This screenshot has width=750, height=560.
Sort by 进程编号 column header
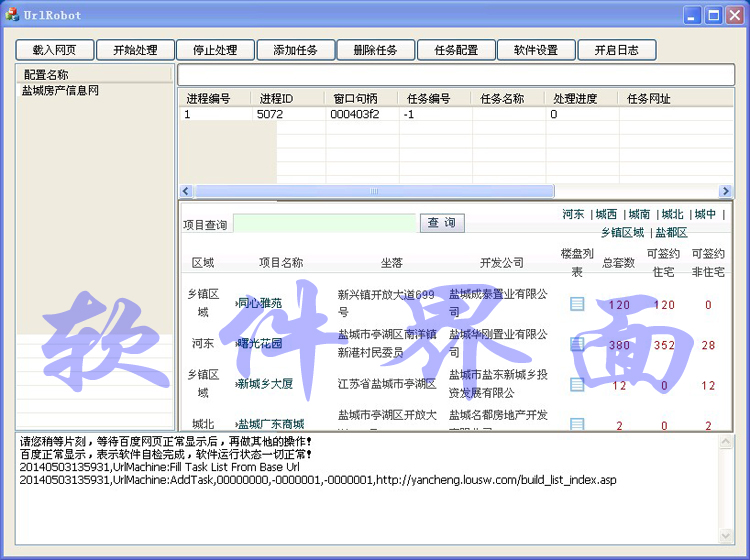216,99
